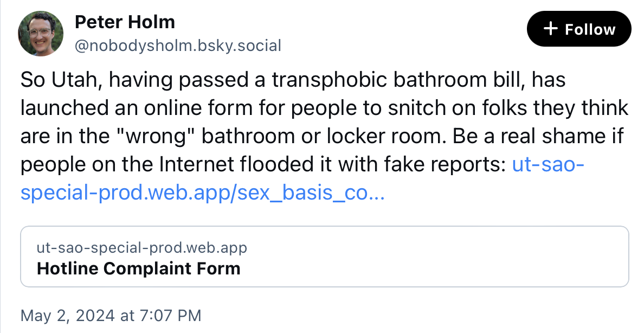Click the 7:07 PM portion of timestamp
This screenshot has width=644, height=333.
click(170, 316)
